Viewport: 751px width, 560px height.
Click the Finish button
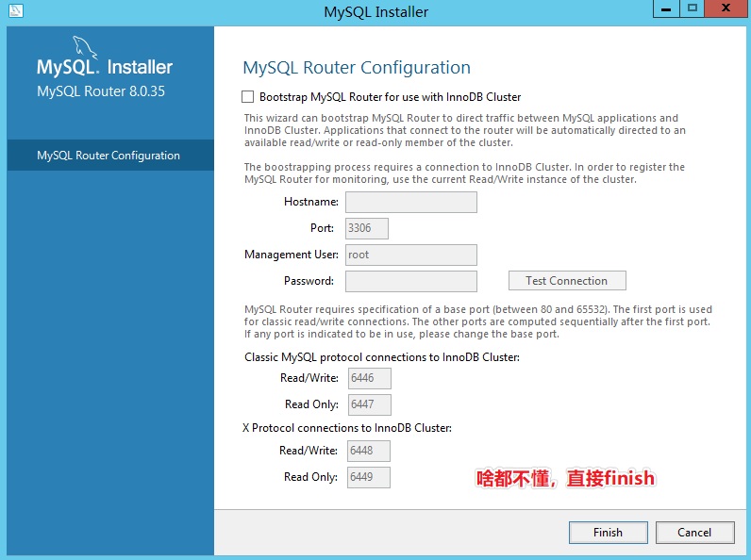(609, 533)
